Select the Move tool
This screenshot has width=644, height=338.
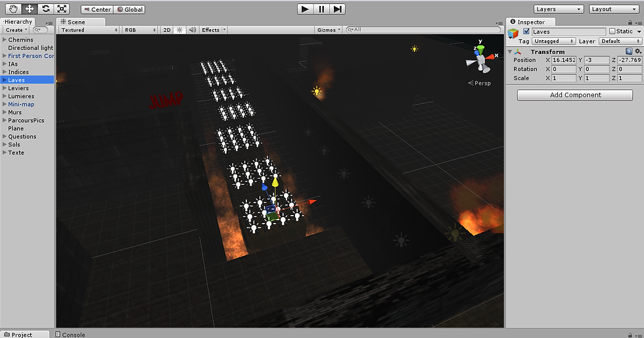point(30,9)
